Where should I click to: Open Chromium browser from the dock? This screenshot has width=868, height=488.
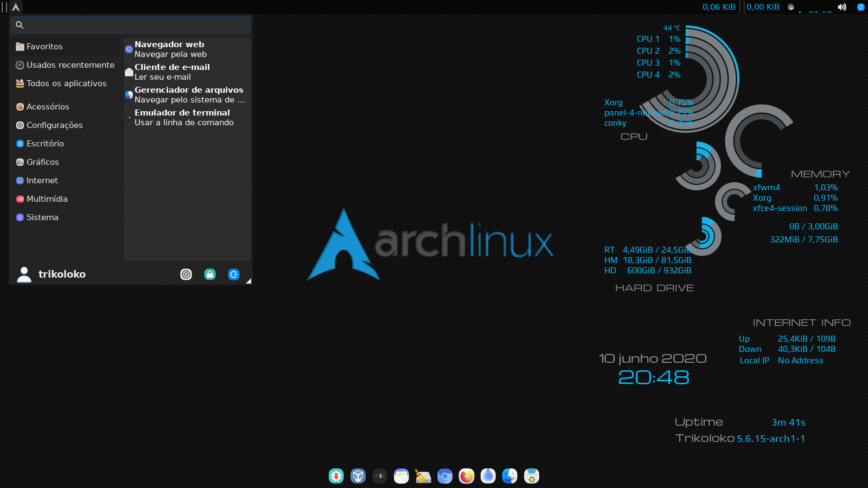(x=445, y=476)
